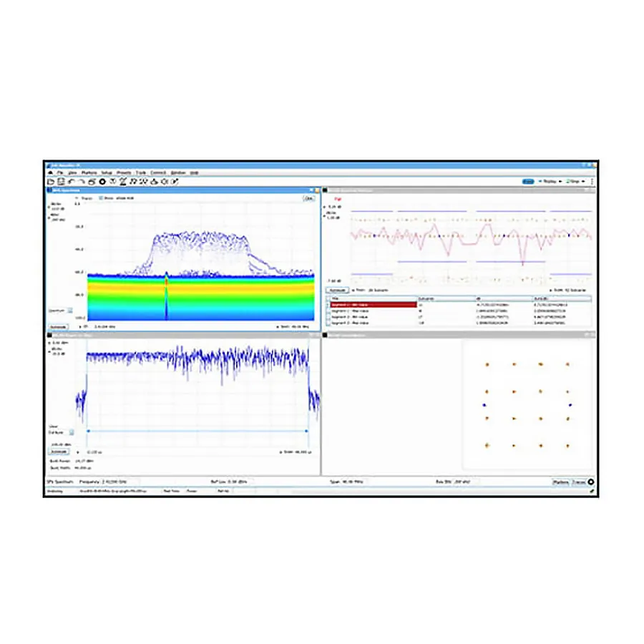The image size is (644, 644).
Task: Toggle the Show whole RBW checkbox
Action: [101, 199]
